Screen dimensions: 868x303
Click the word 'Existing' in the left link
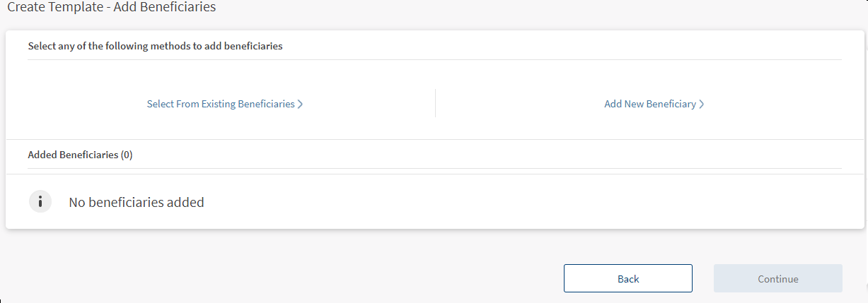click(219, 104)
